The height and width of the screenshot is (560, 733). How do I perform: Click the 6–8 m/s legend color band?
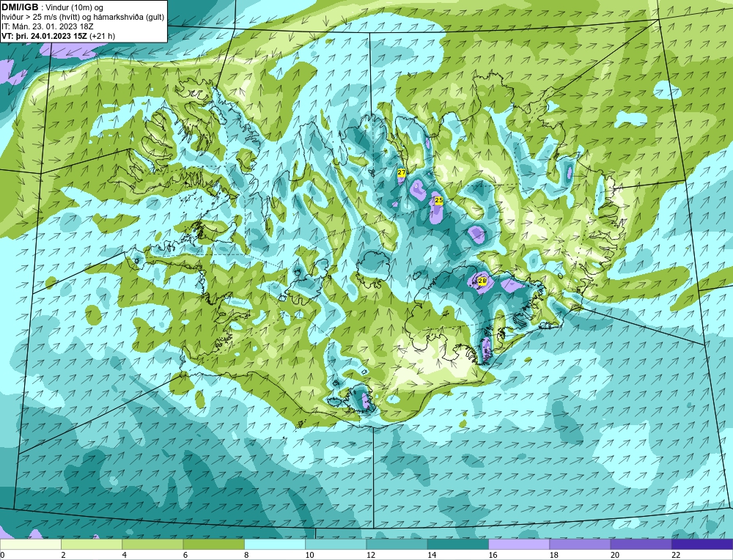tap(213, 545)
